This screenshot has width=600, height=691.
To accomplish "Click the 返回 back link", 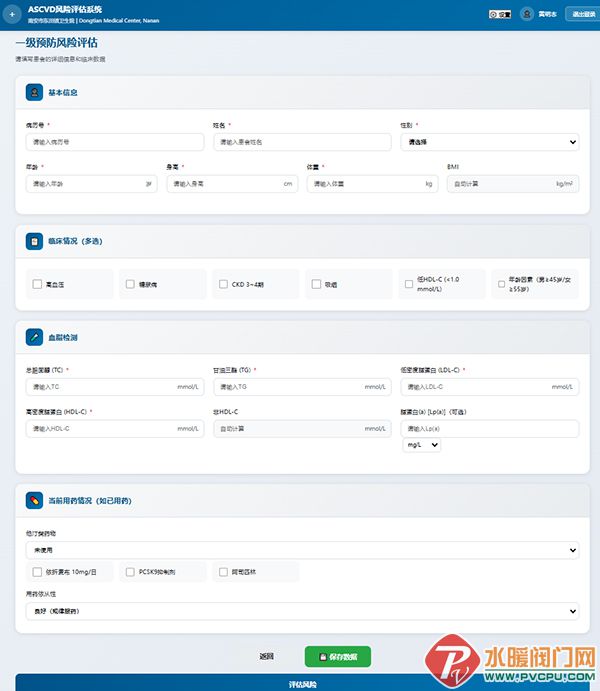I will click(x=266, y=657).
